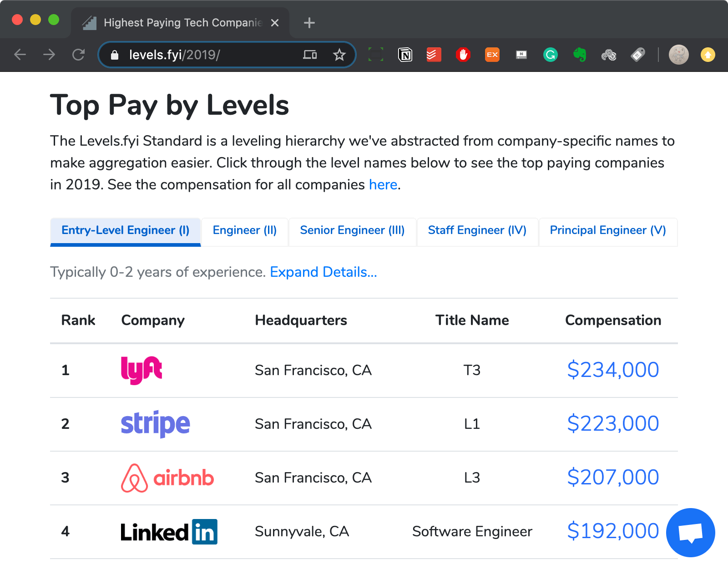Go back with the browser back arrow
Image resolution: width=728 pixels, height=570 pixels.
pos(20,55)
